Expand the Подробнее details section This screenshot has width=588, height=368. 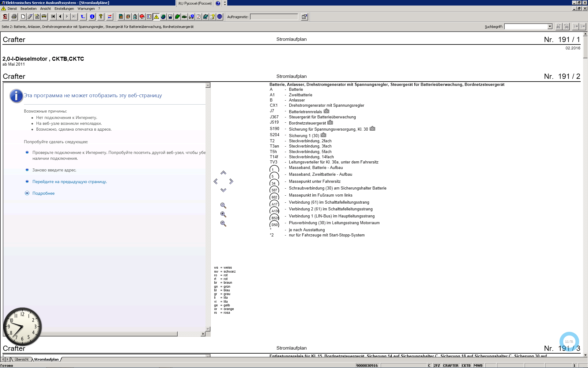[43, 193]
